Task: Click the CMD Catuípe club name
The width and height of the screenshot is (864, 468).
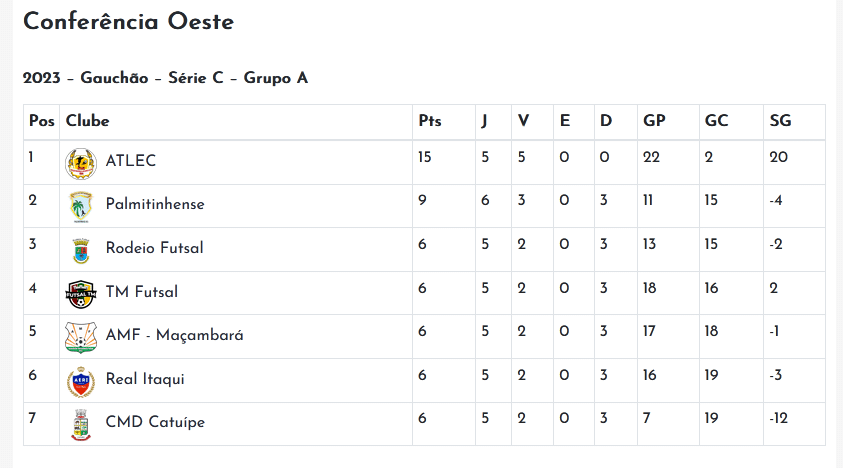Action: point(155,422)
